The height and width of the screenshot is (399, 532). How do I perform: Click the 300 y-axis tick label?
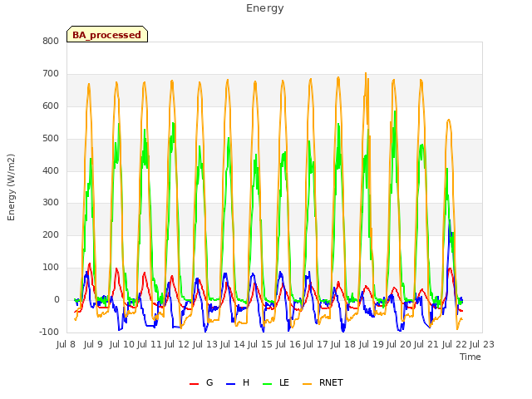[51, 203]
